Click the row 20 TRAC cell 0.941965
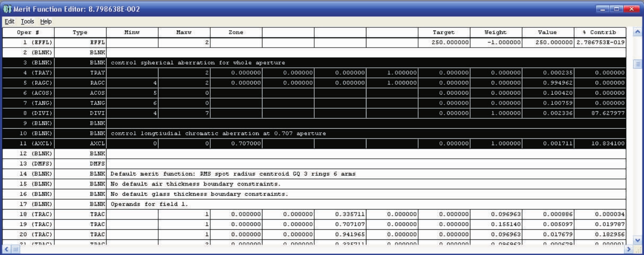644x255 pixels. tap(340, 234)
